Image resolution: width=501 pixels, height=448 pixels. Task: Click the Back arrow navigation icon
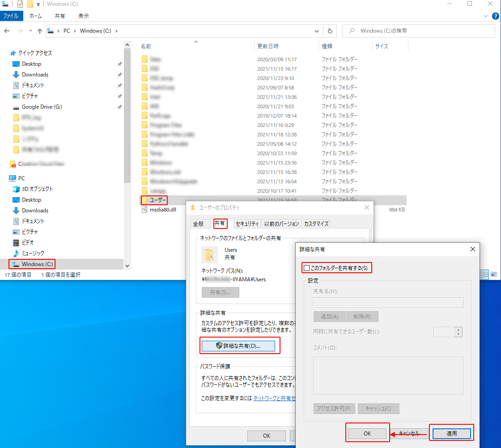click(x=7, y=31)
